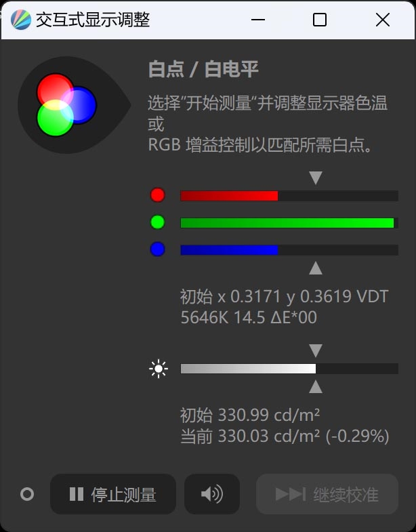This screenshot has width=416, height=532.
Task: Minimize the 交互式显示调整 window
Action: 258,20
